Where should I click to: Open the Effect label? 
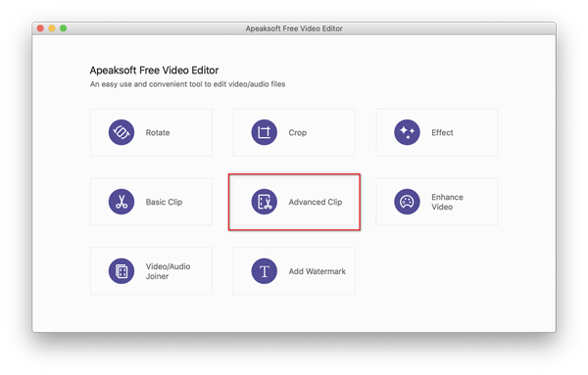coord(442,132)
